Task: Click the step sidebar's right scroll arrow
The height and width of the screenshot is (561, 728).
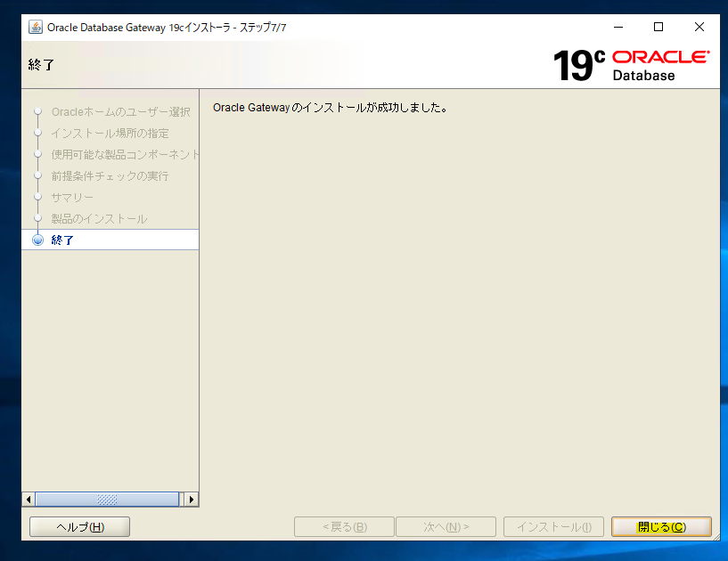Action: coord(192,500)
